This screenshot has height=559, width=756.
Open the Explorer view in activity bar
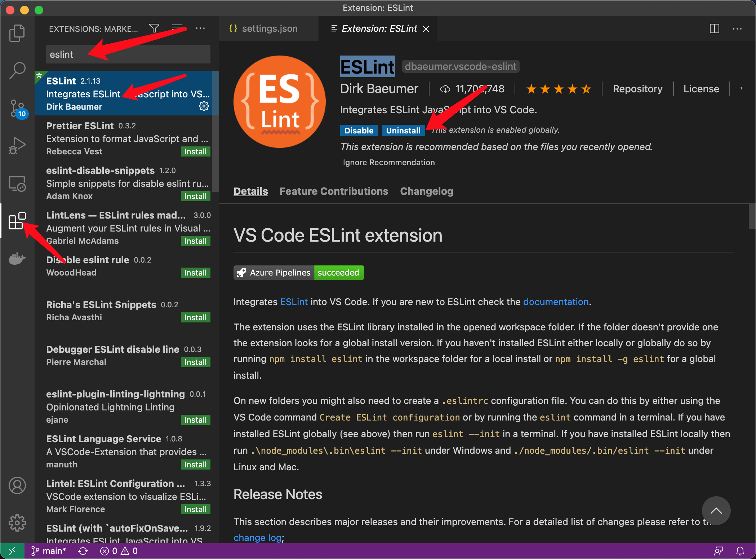pyautogui.click(x=17, y=33)
